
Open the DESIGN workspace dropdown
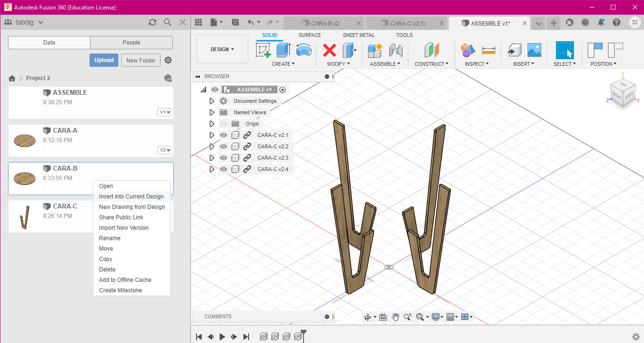(x=222, y=49)
